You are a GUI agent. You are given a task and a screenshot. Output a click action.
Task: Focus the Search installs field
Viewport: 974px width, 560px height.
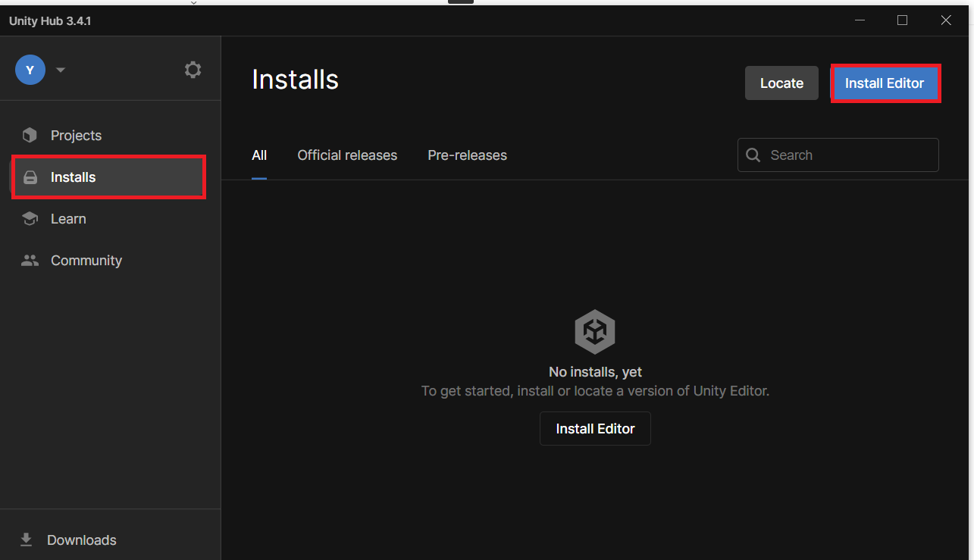pos(838,155)
